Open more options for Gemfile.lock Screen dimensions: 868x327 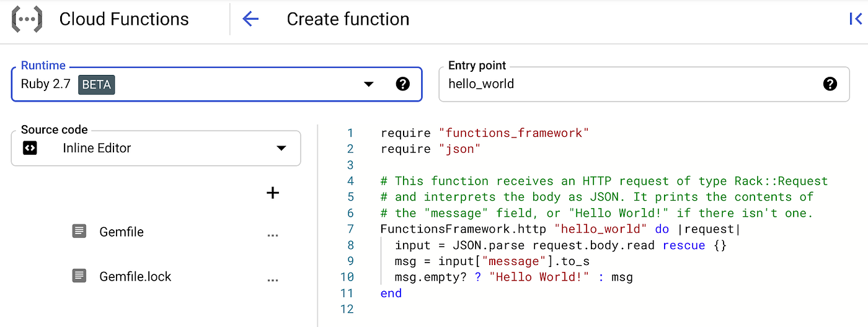[x=273, y=280]
